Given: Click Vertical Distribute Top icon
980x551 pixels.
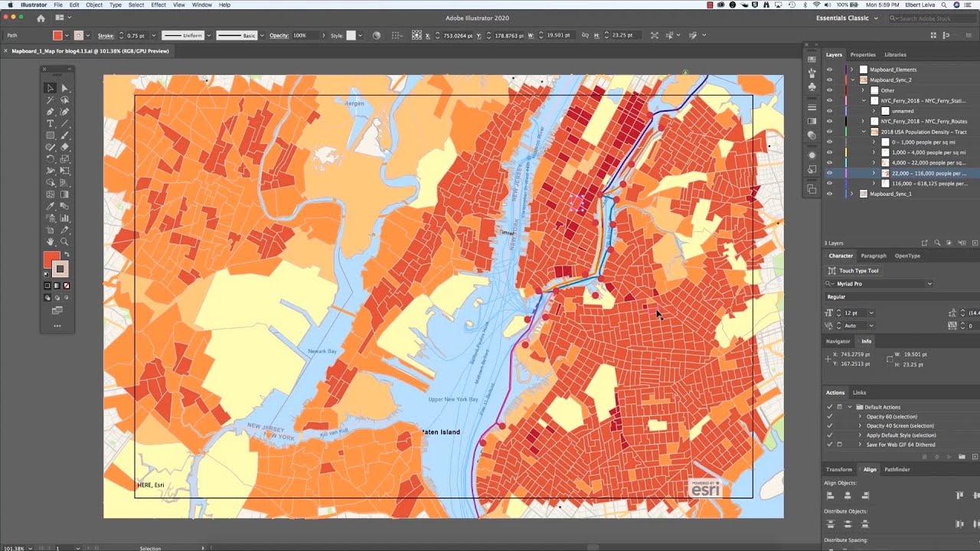Looking at the screenshot, I should coord(831,524).
